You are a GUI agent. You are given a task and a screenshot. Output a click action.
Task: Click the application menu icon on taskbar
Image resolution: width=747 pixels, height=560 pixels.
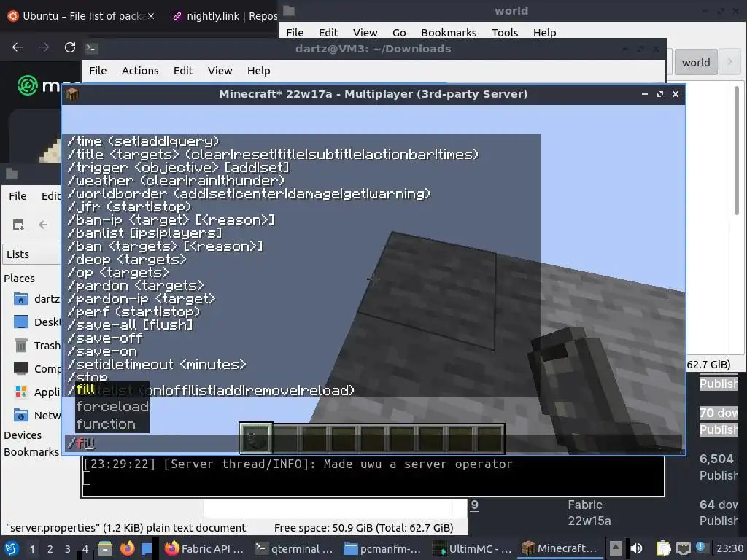click(x=12, y=548)
